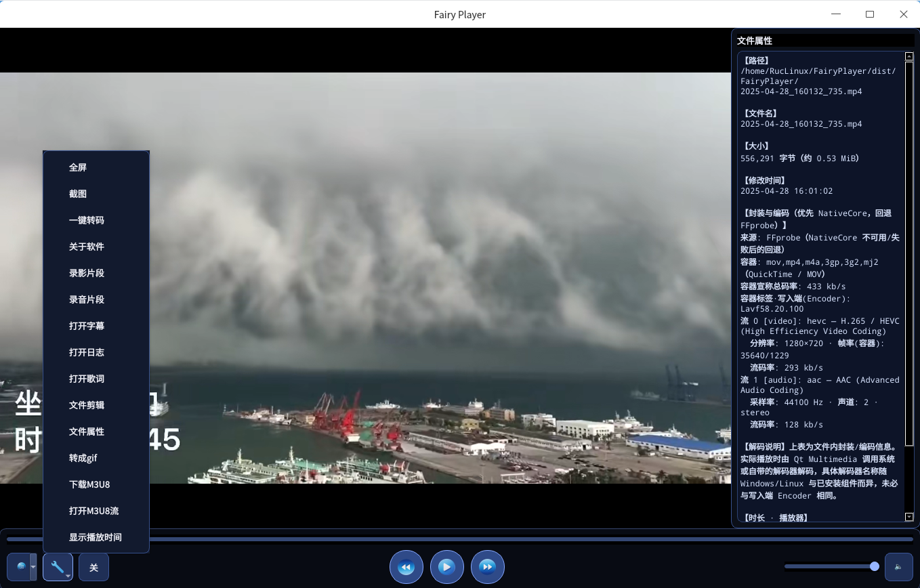Maximize the Fairy Player window
This screenshot has height=588, width=920.
(870, 14)
